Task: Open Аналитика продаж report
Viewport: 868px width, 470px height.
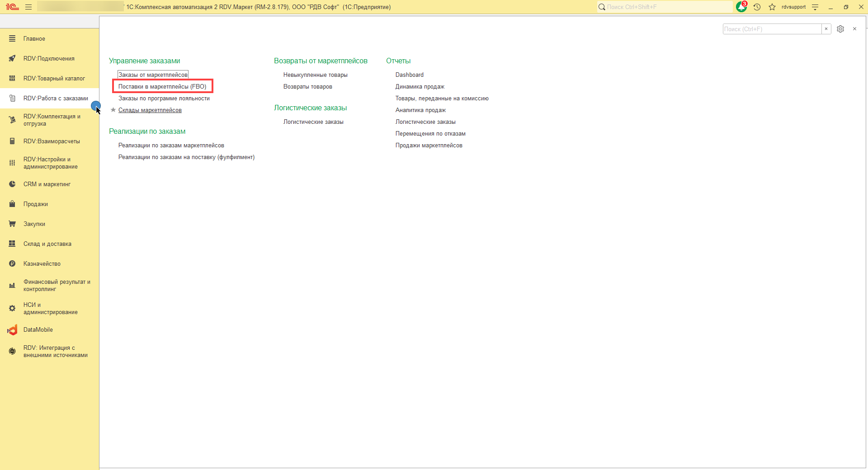Action: tap(420, 110)
